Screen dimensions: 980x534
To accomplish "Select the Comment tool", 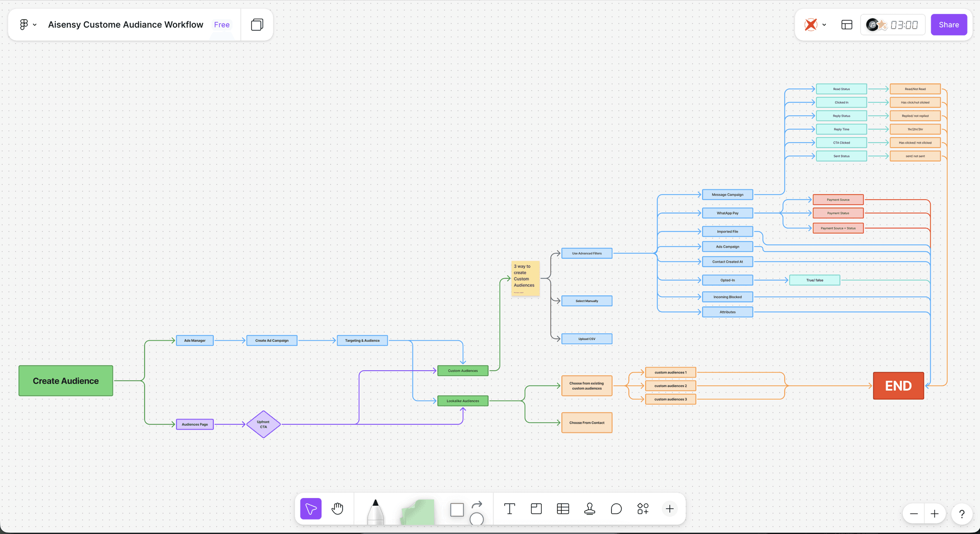I will (616, 509).
